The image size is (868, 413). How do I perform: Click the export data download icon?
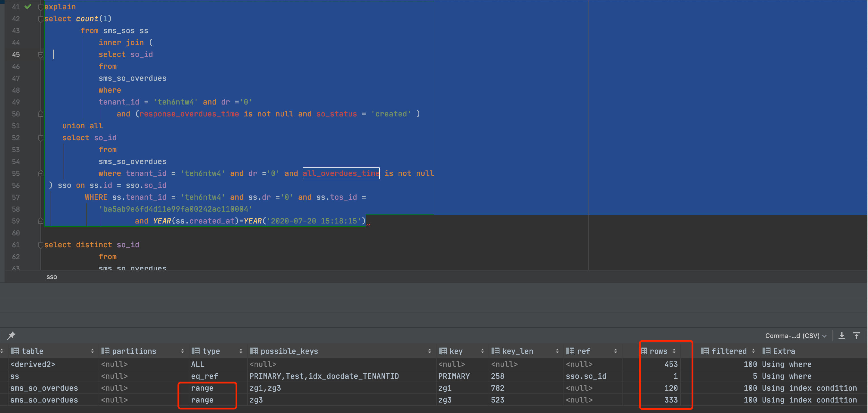tap(842, 336)
